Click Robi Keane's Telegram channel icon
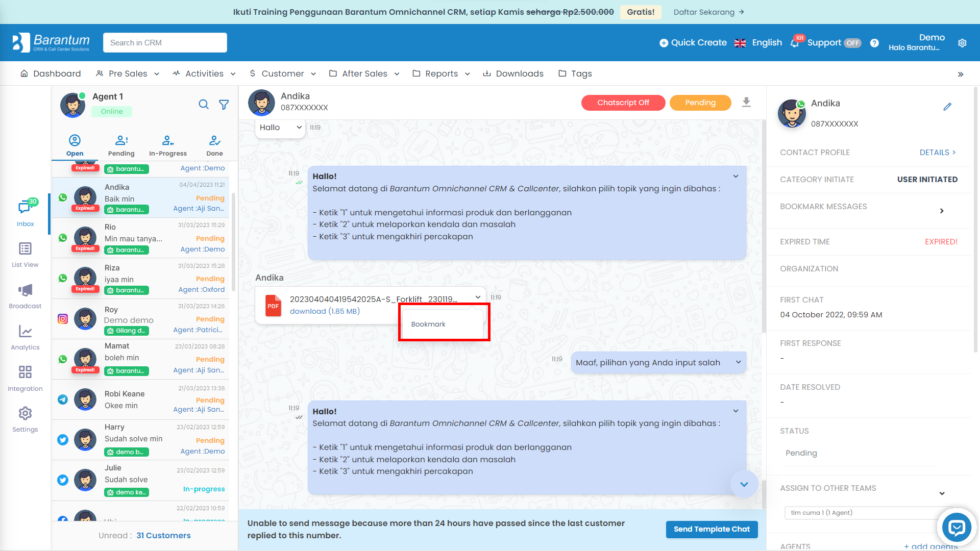The image size is (980, 551). click(63, 399)
